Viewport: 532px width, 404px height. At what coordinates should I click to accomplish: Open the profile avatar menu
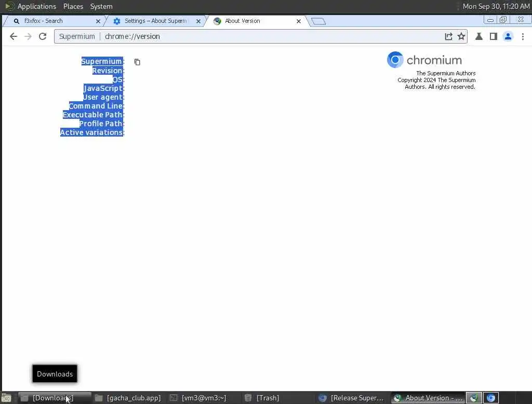[508, 36]
